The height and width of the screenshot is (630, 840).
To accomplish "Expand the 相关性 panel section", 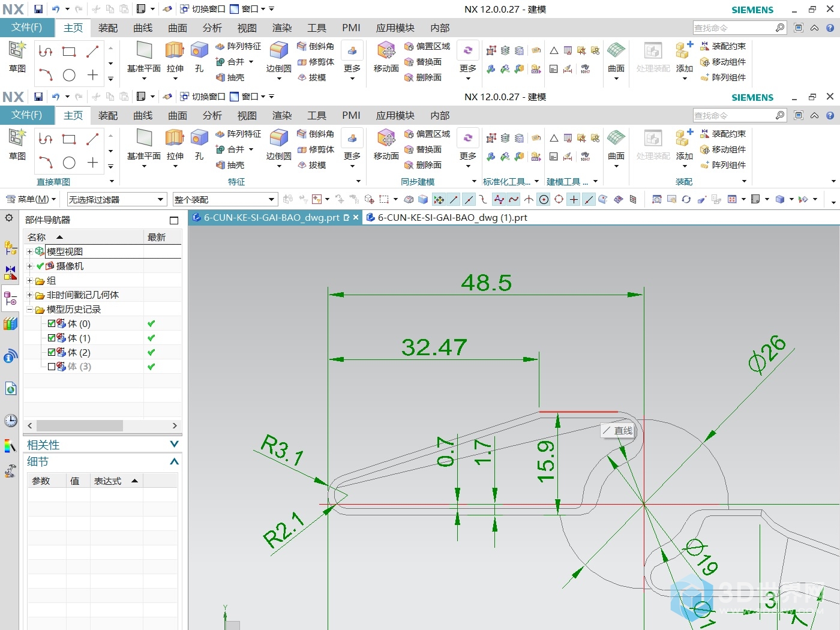I will coord(174,445).
